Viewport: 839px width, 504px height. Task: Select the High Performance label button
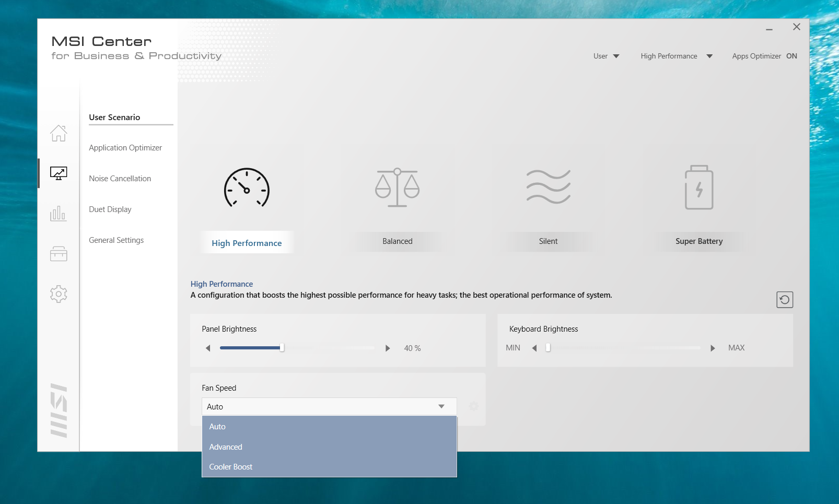pos(247,243)
